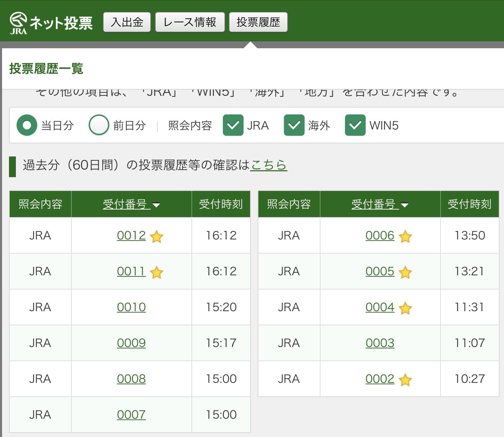Open the 投票履歴 menu

[258, 22]
